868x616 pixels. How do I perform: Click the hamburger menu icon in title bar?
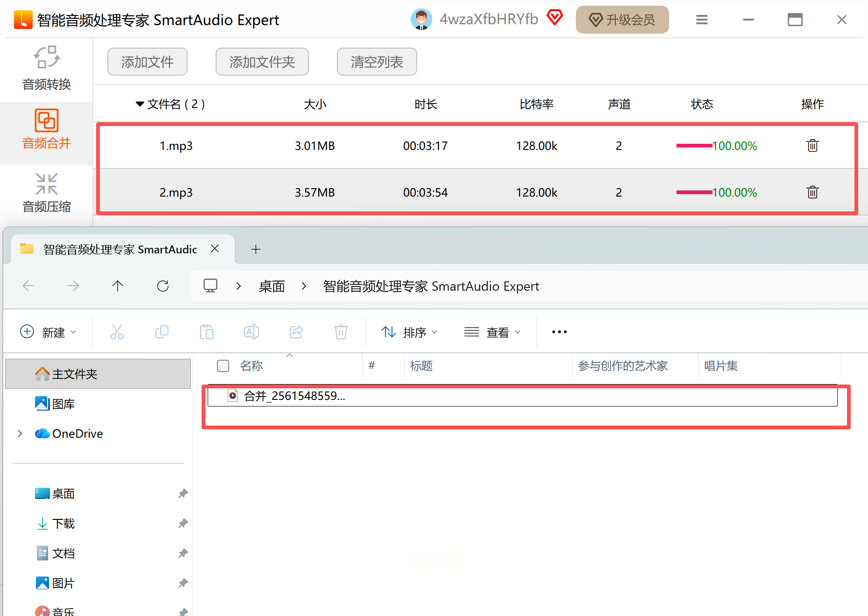click(x=701, y=20)
